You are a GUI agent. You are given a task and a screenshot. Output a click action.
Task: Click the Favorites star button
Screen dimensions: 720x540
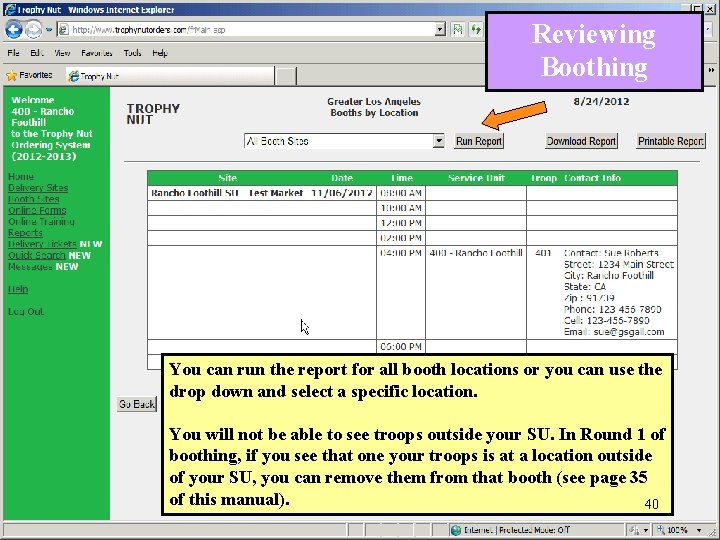click(x=29, y=75)
